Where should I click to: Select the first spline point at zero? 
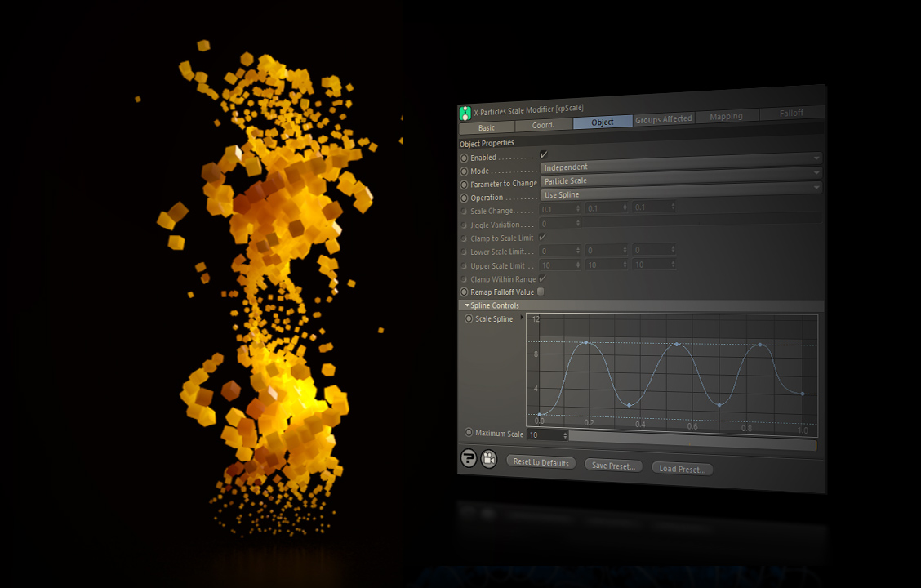coord(540,415)
